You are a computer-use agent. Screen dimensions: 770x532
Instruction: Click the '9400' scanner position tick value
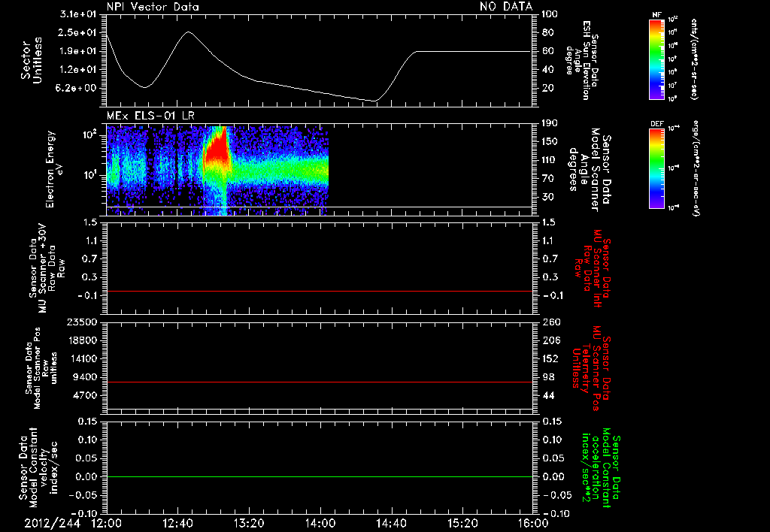pyautogui.click(x=85, y=377)
